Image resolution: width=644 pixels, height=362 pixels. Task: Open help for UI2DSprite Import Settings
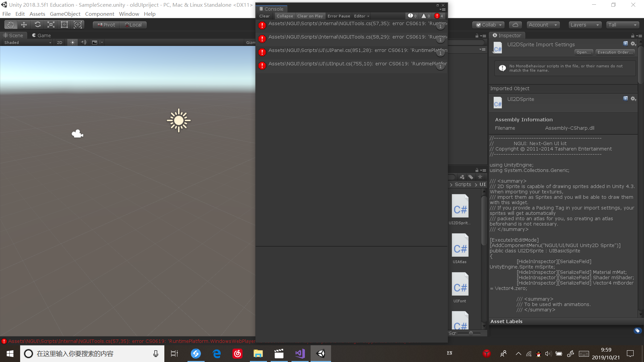(x=625, y=44)
